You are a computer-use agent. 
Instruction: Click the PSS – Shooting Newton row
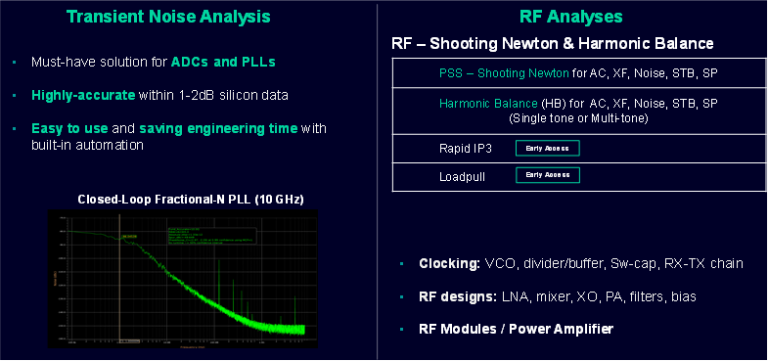click(578, 73)
